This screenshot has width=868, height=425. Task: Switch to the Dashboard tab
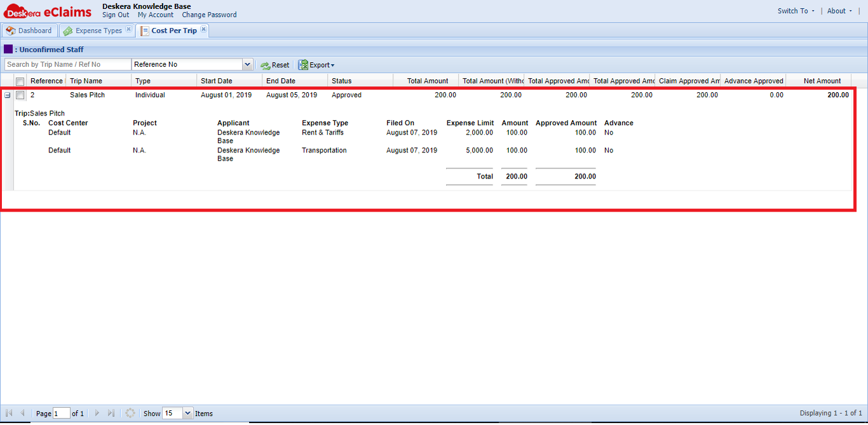(x=29, y=30)
